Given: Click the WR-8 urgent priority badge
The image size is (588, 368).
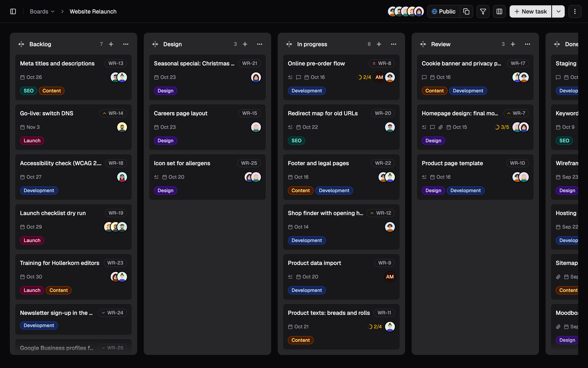Looking at the screenshot, I should [382, 63].
